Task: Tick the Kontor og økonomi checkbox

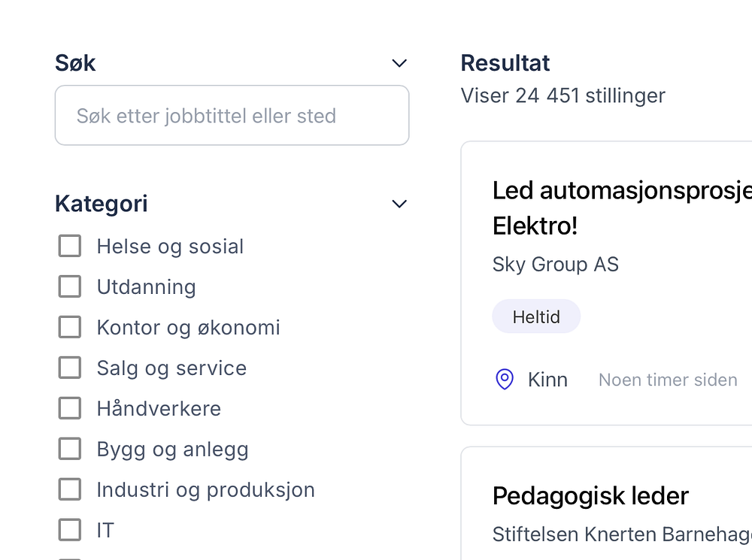Action: pos(70,327)
